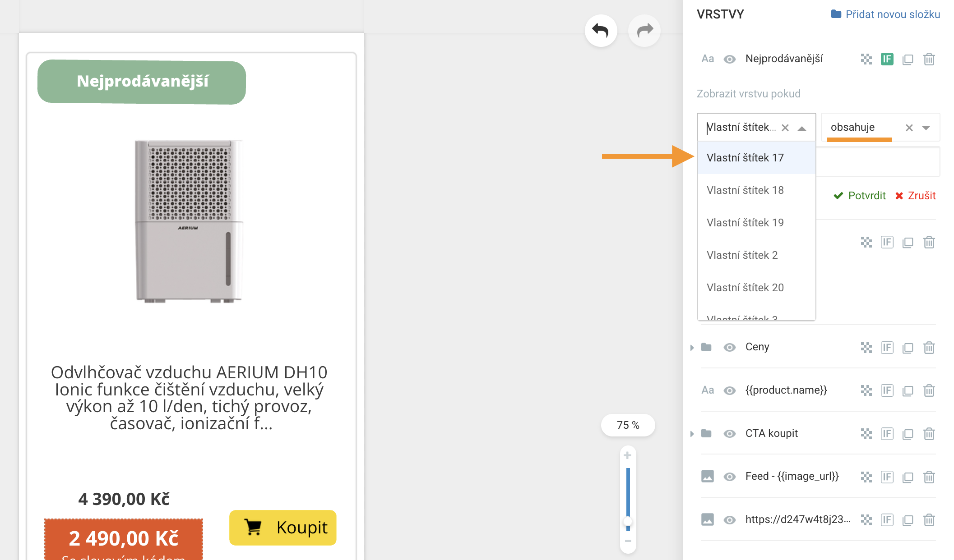Click the zoom slider handle
Image resolution: width=954 pixels, height=560 pixels.
pyautogui.click(x=628, y=522)
